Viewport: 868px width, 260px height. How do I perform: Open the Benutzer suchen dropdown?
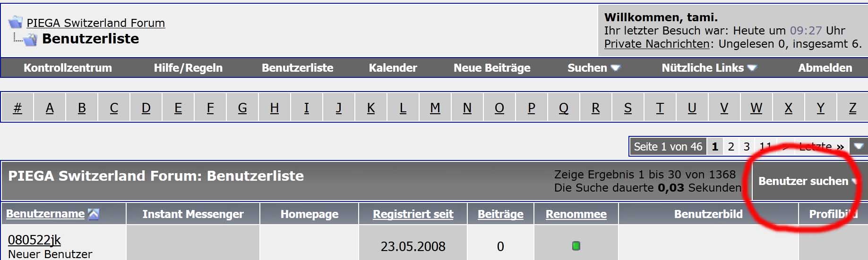807,181
